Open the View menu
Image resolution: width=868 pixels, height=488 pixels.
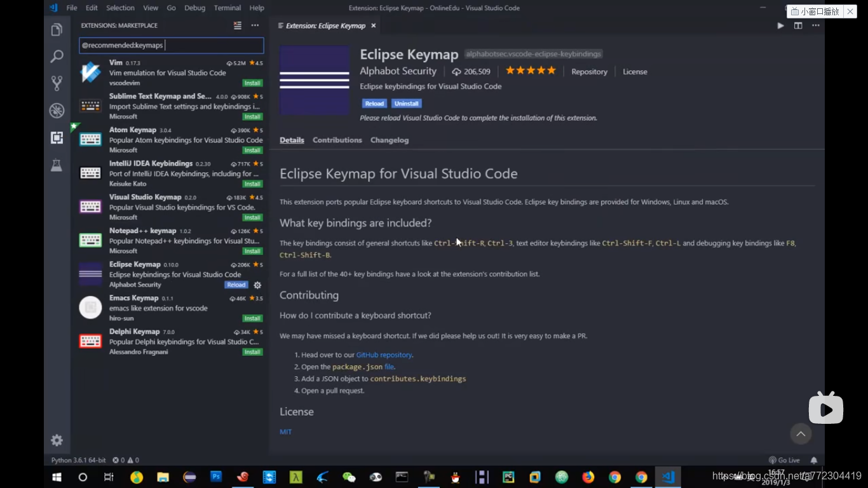point(151,8)
